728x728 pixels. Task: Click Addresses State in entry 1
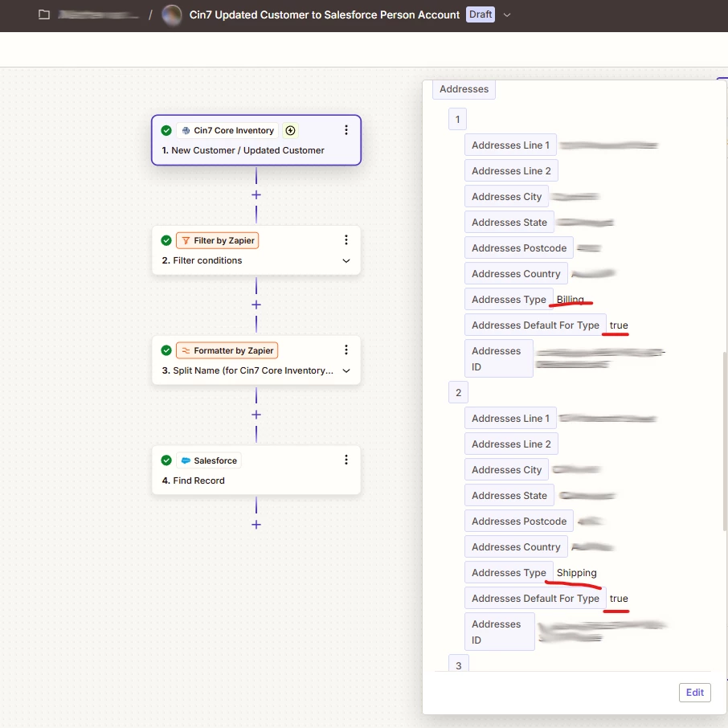(x=509, y=223)
